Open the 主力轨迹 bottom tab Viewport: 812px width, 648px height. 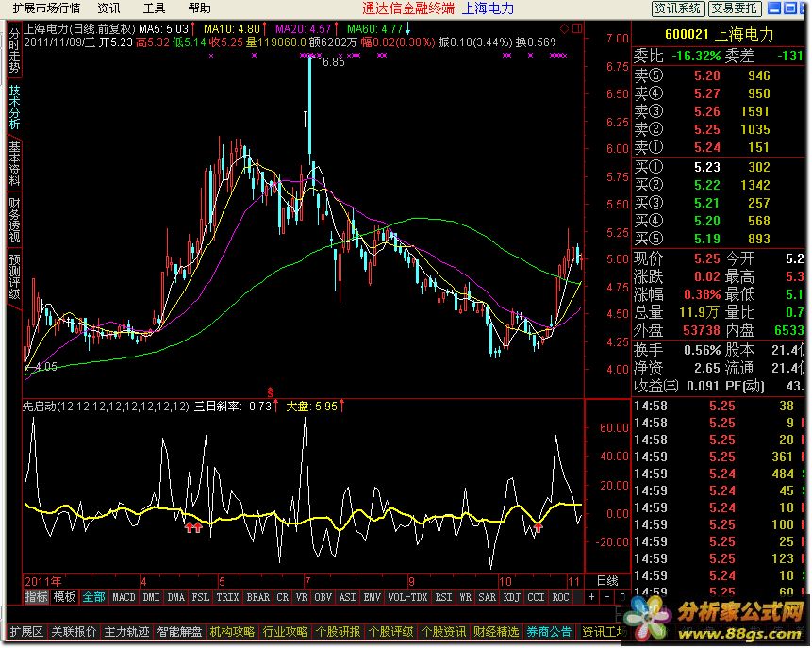[127, 631]
